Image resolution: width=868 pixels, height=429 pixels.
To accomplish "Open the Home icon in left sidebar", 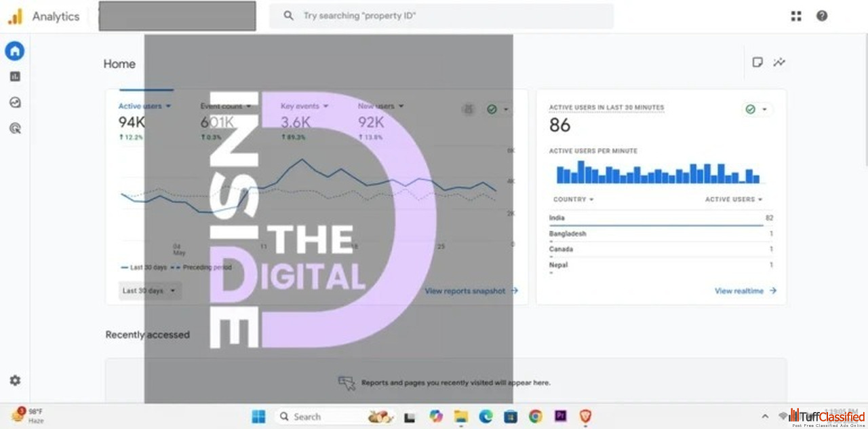I will (x=14, y=51).
